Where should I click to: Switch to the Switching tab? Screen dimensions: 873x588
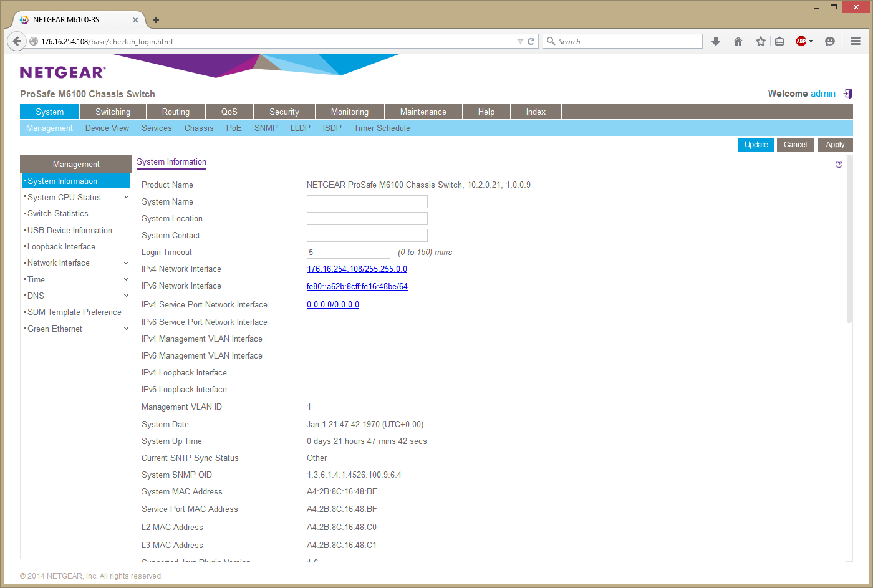[113, 112]
